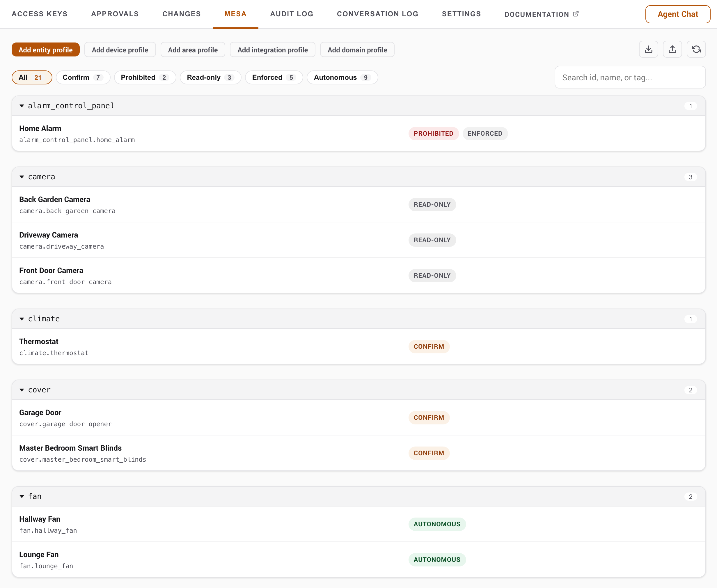This screenshot has height=588, width=717.
Task: Click Add area profile button
Action: [193, 49]
